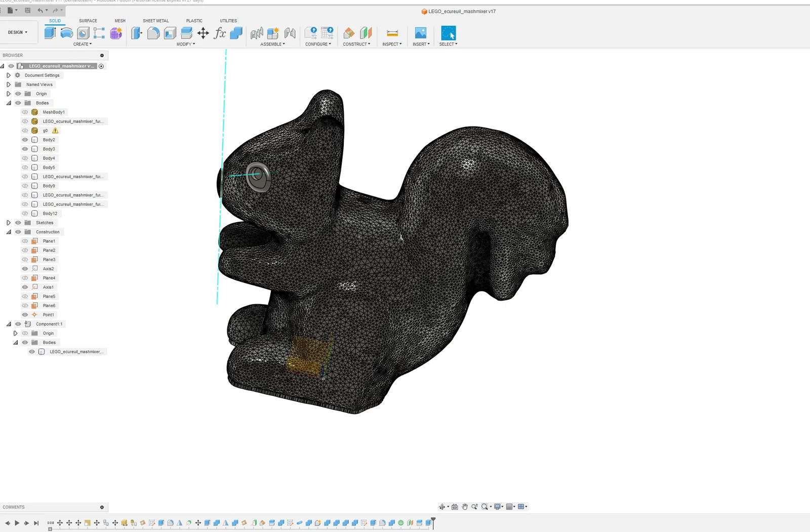This screenshot has height=532, width=810.
Task: Play the timeline
Action: click(17, 523)
